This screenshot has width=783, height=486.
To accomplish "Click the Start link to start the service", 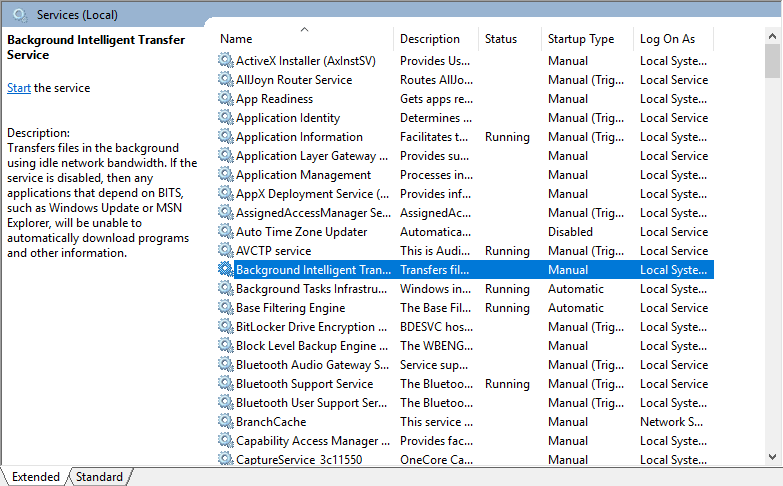I will point(19,88).
